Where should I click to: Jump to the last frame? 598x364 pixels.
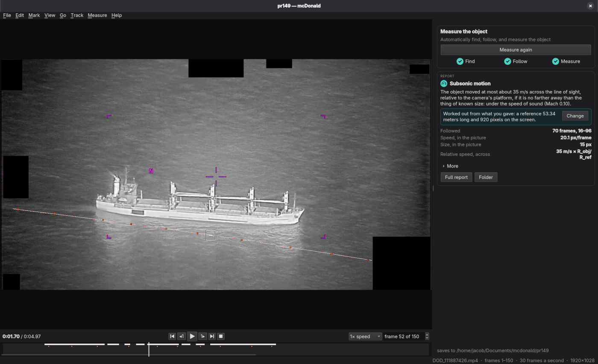click(212, 336)
